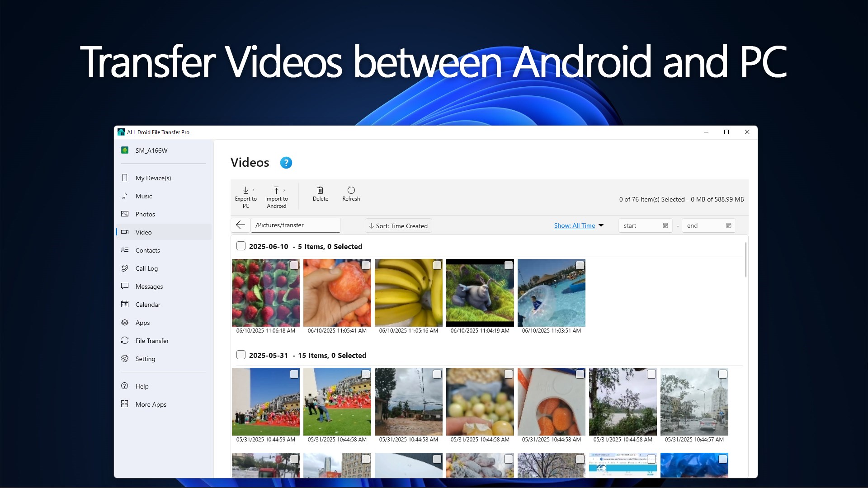The height and width of the screenshot is (488, 868).
Task: Tick checkbox on the 05/31/2025 10:44:59 AM video
Action: coord(294,374)
